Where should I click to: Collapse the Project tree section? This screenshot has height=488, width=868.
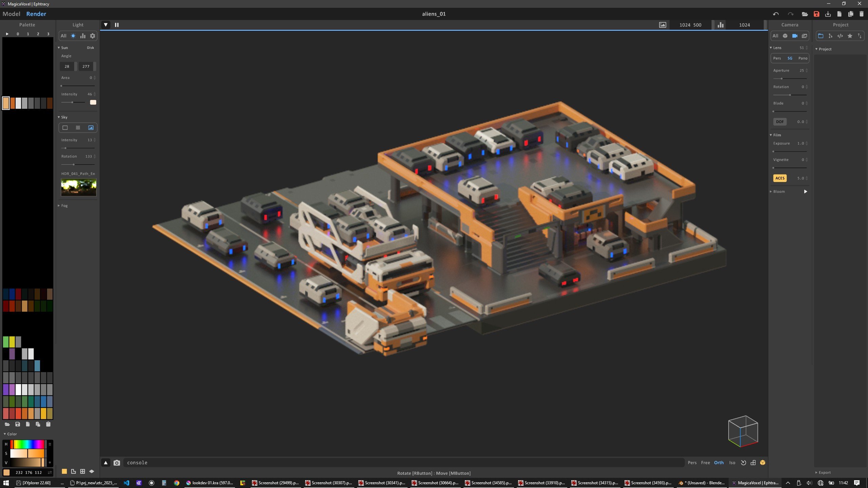click(823, 49)
